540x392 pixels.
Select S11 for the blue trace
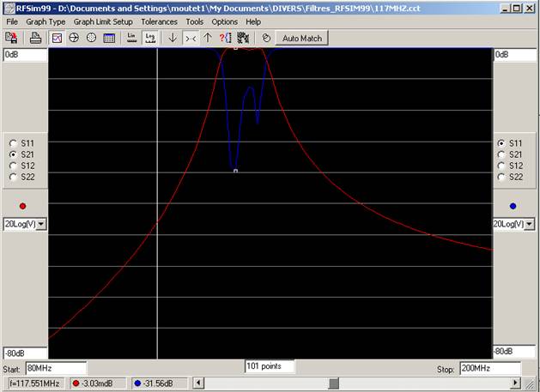[x=501, y=143]
